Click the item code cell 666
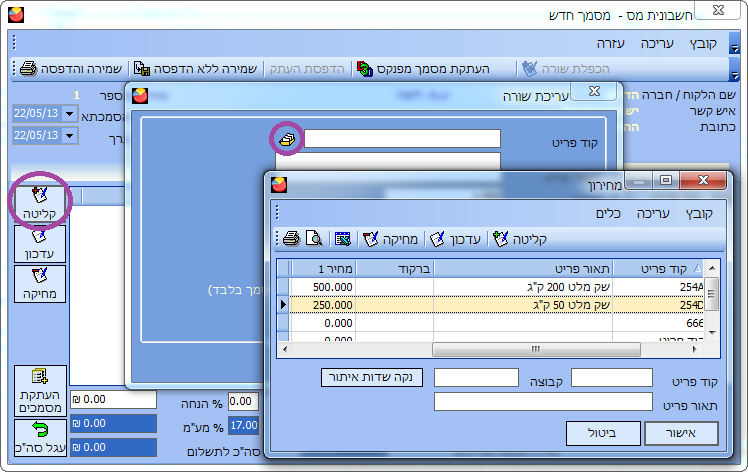The height and width of the screenshot is (472, 748). [x=658, y=323]
